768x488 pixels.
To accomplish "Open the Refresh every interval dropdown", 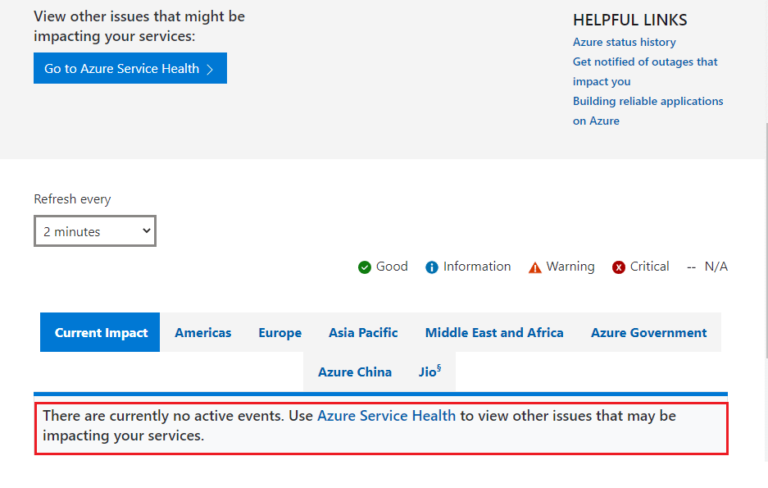I will (x=95, y=231).
